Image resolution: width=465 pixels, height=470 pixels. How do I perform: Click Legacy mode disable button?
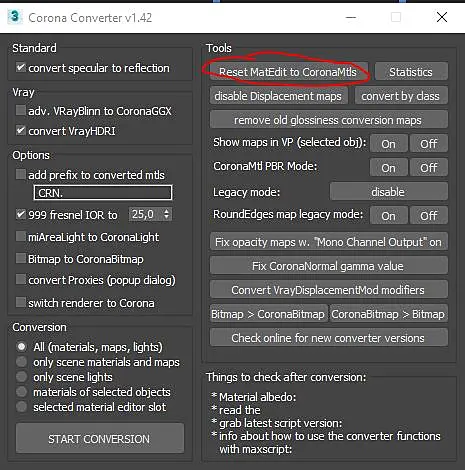(x=388, y=192)
